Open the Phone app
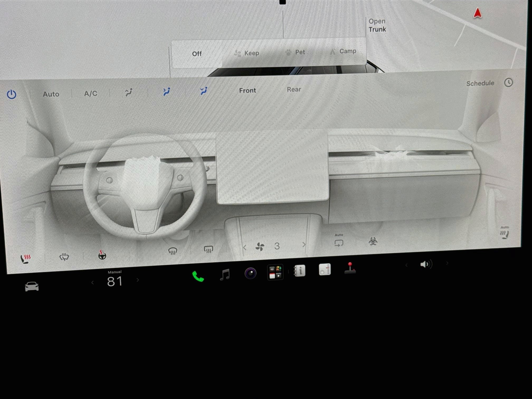Image resolution: width=532 pixels, height=399 pixels. (198, 276)
